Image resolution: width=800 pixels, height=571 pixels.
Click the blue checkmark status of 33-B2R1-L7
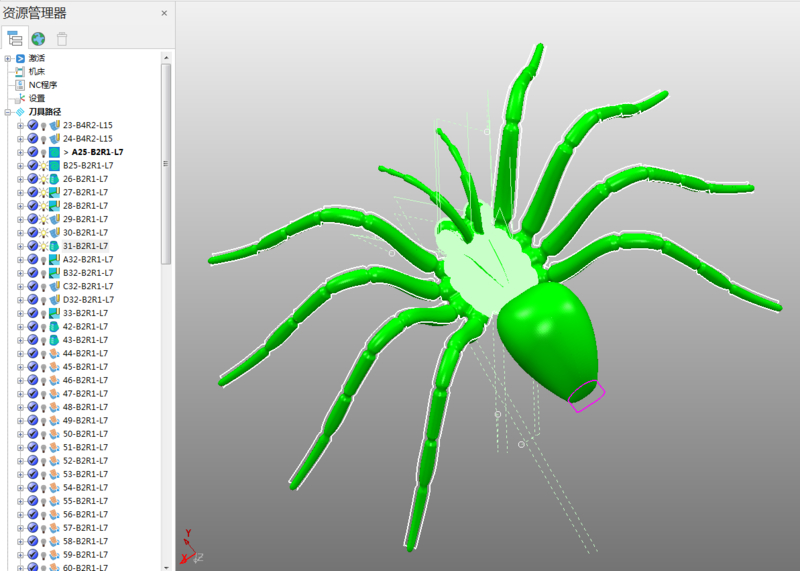32,313
